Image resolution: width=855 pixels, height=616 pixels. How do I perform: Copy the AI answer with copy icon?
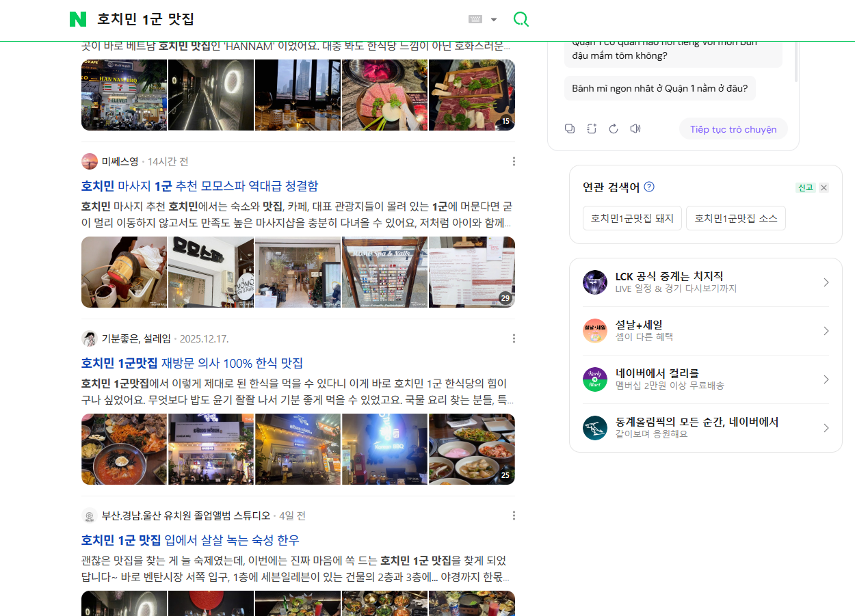[570, 129]
